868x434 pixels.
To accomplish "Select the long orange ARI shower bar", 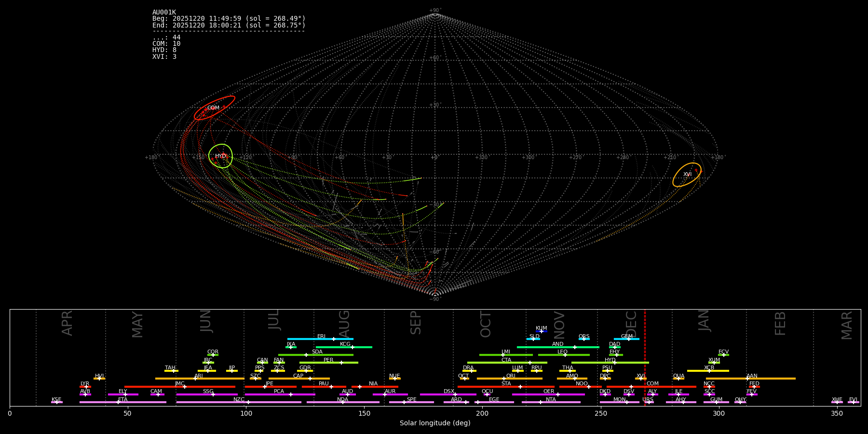I will [200, 379].
